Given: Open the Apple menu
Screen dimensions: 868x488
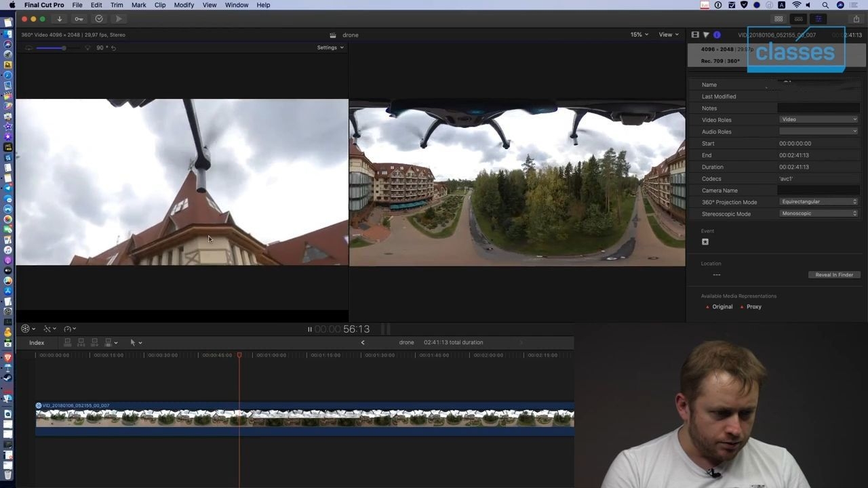Looking at the screenshot, I should (12, 5).
